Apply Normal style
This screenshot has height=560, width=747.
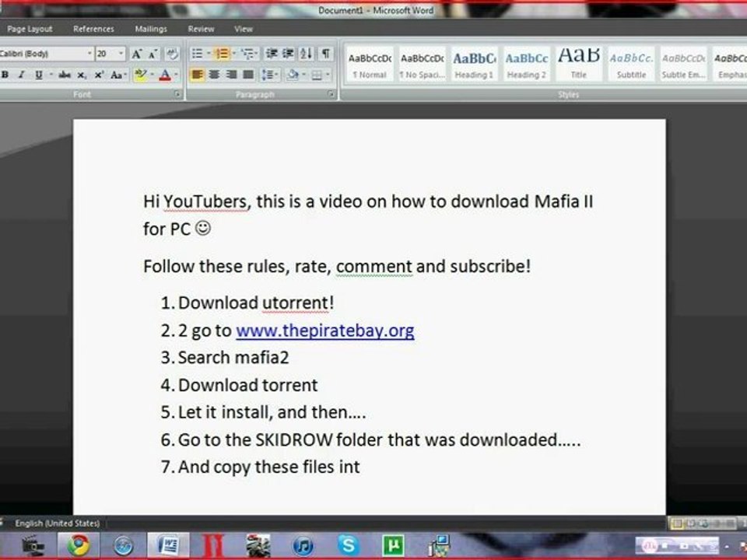click(x=370, y=65)
